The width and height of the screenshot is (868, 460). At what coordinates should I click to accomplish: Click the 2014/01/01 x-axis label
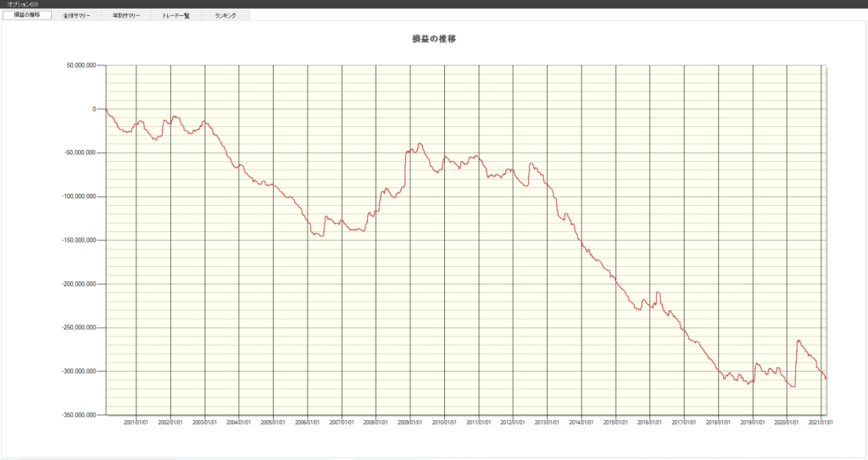point(581,423)
